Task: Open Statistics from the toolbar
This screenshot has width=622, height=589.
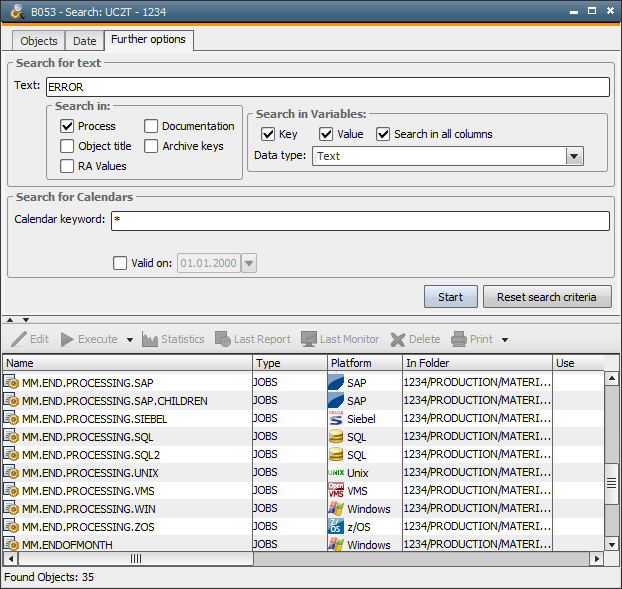Action: coord(173,340)
